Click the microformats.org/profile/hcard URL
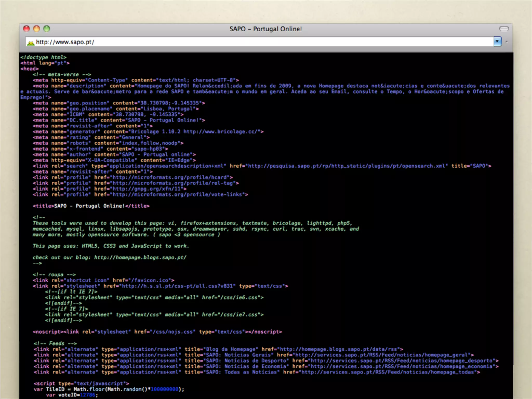Image resolution: width=532 pixels, height=399 pixels. click(x=170, y=177)
